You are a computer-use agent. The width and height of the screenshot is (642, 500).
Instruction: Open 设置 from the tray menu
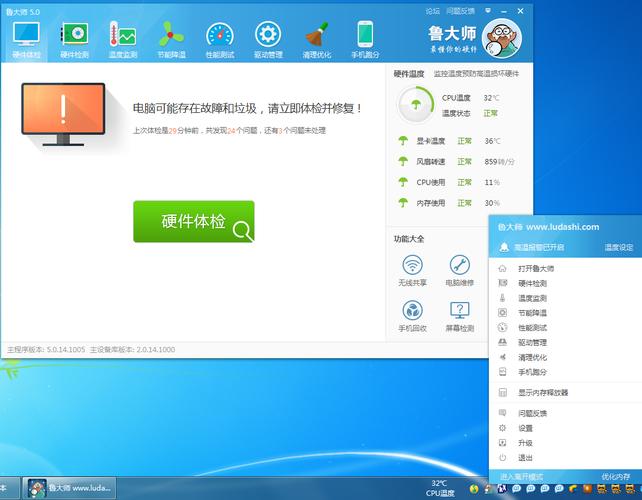click(565, 428)
